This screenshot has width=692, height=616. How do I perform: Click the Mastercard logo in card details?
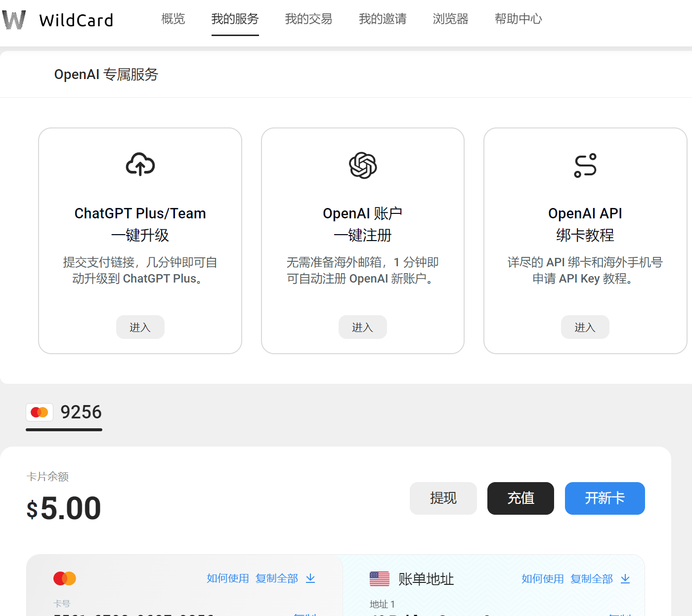[65, 578]
